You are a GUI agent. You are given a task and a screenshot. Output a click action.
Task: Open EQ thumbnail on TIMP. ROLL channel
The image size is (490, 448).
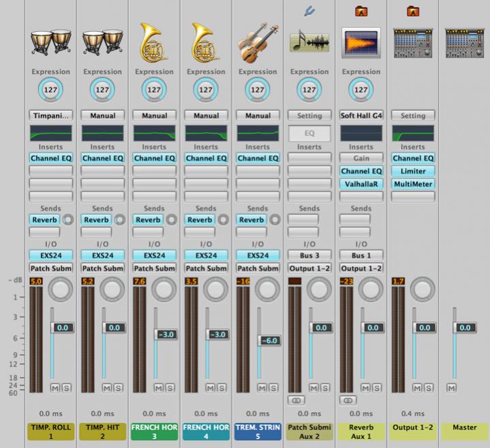pos(51,133)
